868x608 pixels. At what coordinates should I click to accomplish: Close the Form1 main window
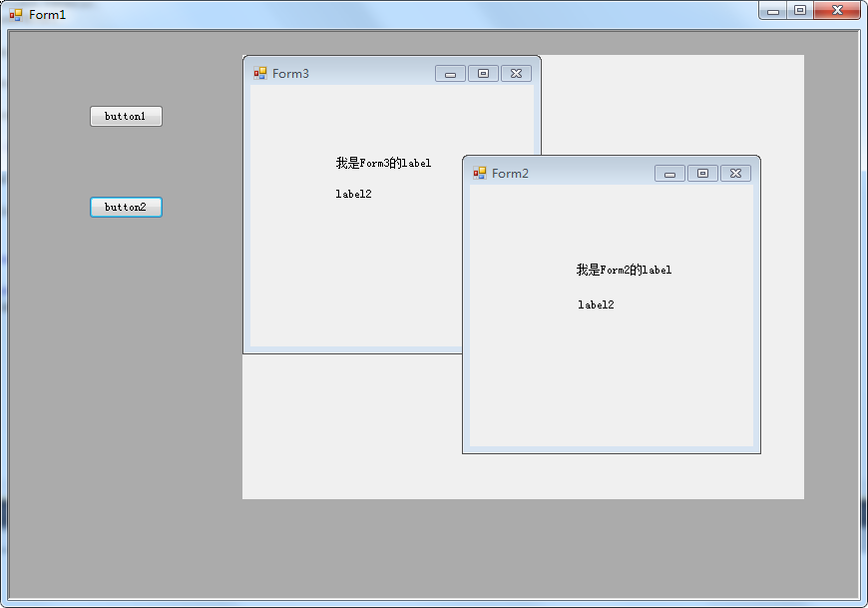[837, 11]
